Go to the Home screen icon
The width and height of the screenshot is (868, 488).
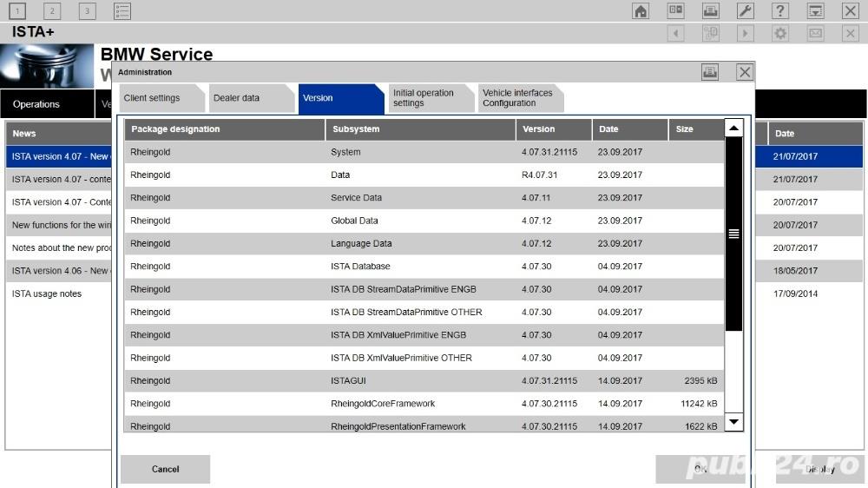click(641, 10)
